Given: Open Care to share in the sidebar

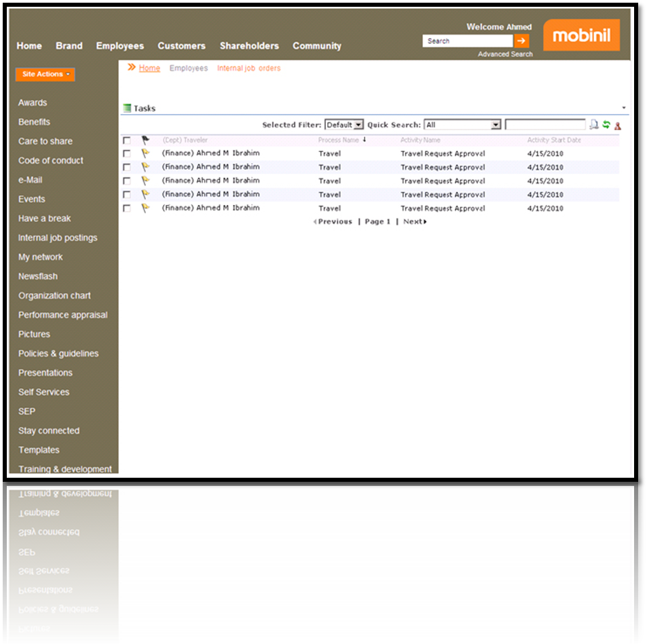Looking at the screenshot, I should (45, 142).
